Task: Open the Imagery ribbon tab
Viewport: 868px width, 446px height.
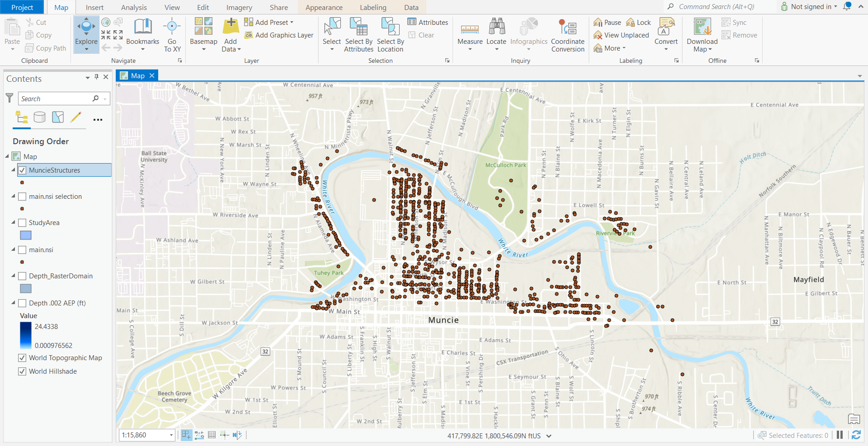Action: tap(239, 7)
